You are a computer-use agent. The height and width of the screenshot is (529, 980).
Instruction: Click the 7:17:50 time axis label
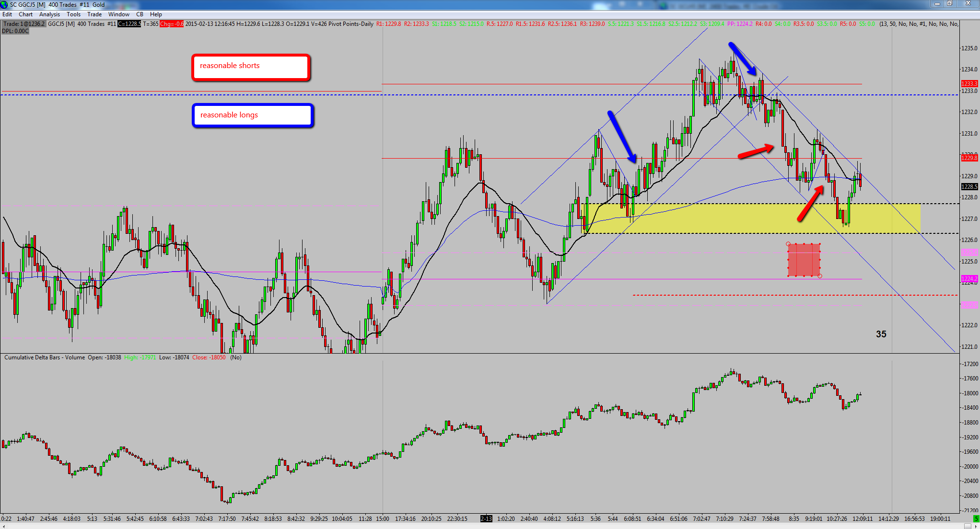tap(227, 519)
